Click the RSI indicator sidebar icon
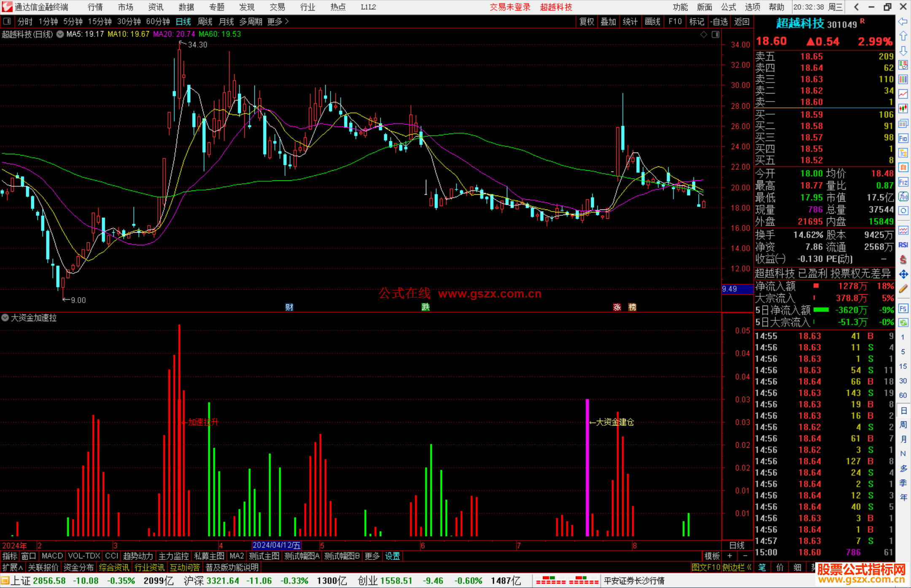The width and height of the screenshot is (911, 588). [x=903, y=245]
